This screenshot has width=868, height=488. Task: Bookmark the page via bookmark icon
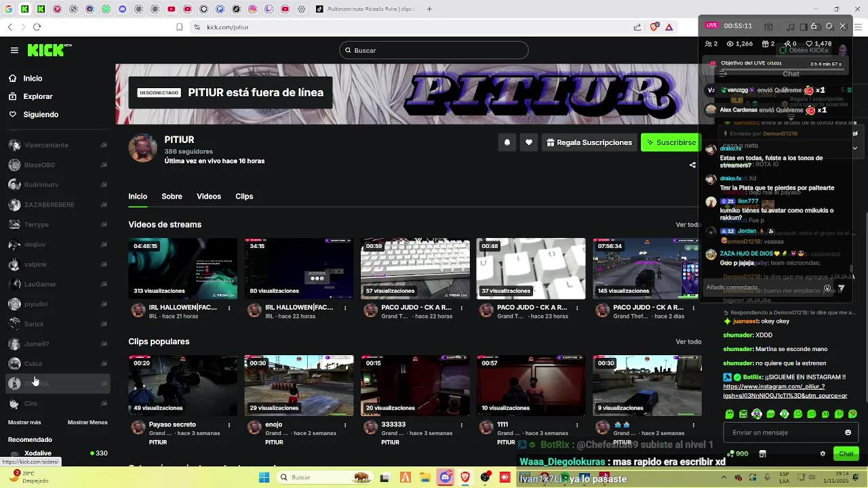[x=179, y=27]
